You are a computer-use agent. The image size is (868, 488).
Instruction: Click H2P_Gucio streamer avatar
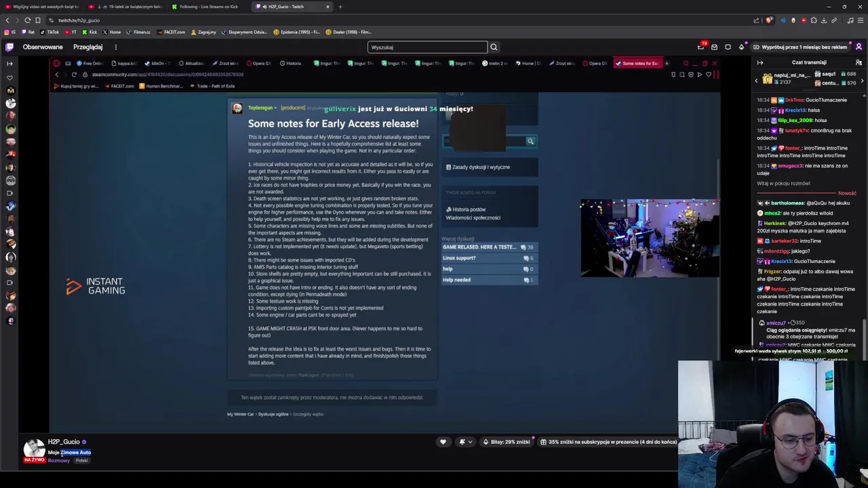(x=34, y=449)
